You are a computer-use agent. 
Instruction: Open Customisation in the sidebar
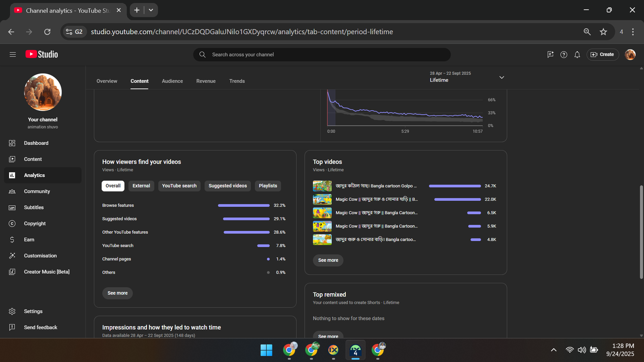click(40, 256)
